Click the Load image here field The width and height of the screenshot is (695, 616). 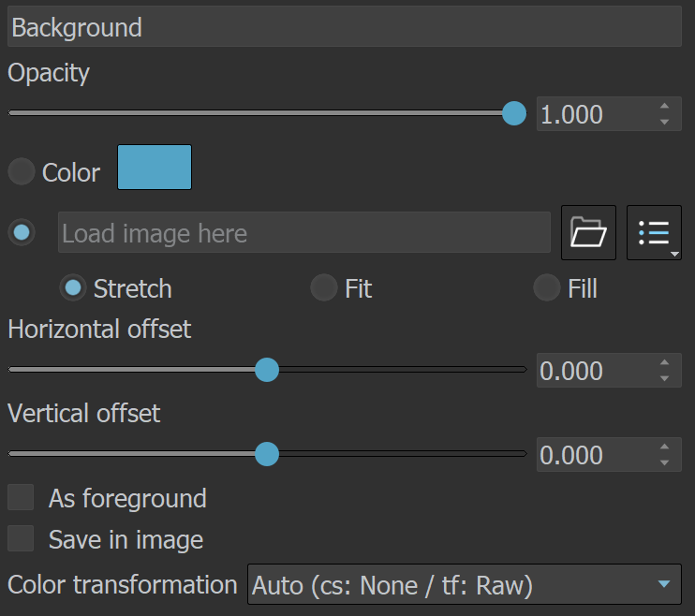(x=304, y=232)
